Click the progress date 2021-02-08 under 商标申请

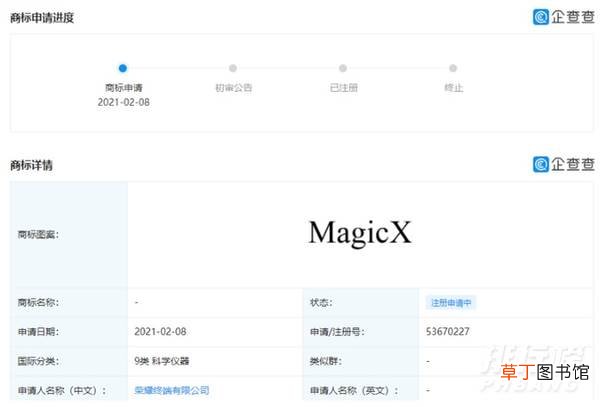(124, 102)
